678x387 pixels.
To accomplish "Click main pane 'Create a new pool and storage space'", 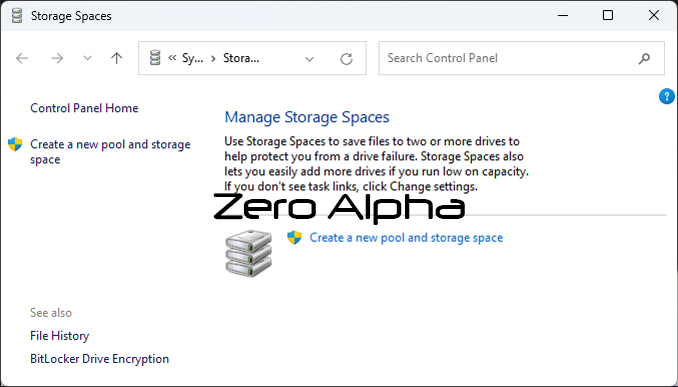I will click(x=406, y=238).
